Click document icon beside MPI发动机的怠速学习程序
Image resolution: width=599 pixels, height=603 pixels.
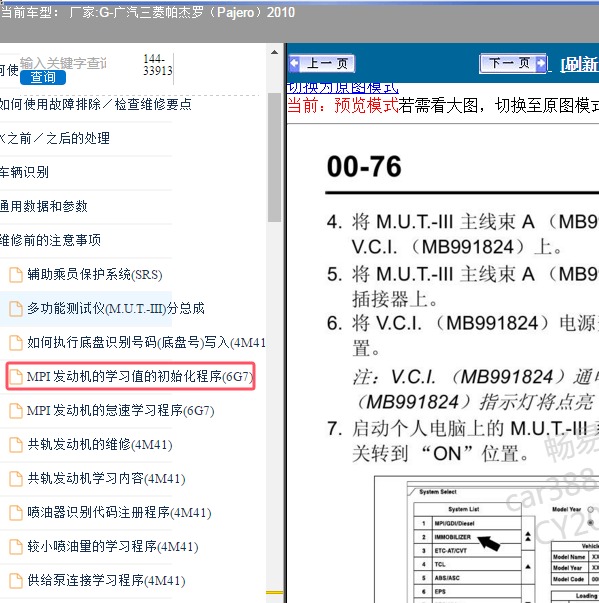point(16,410)
